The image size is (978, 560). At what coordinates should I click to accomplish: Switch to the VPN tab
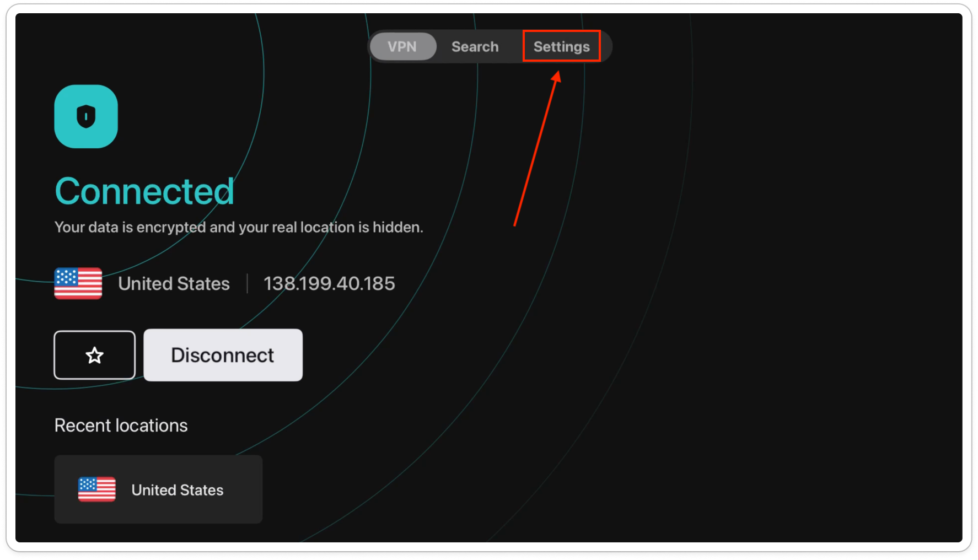pyautogui.click(x=402, y=47)
